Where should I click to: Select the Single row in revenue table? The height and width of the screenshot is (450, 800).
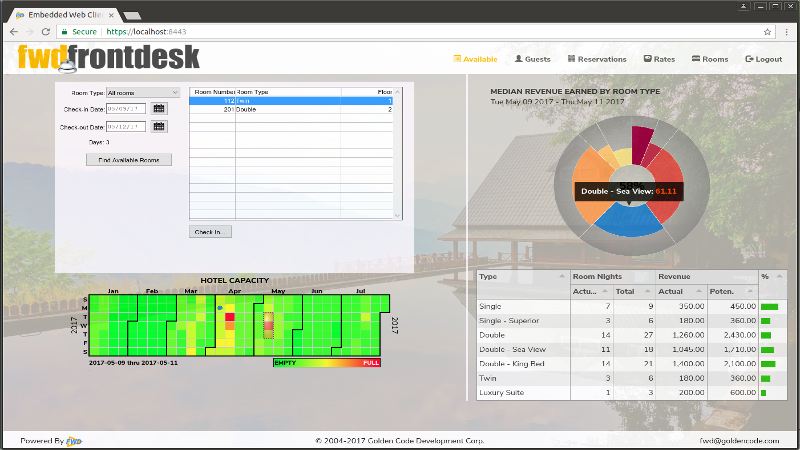click(x=632, y=306)
